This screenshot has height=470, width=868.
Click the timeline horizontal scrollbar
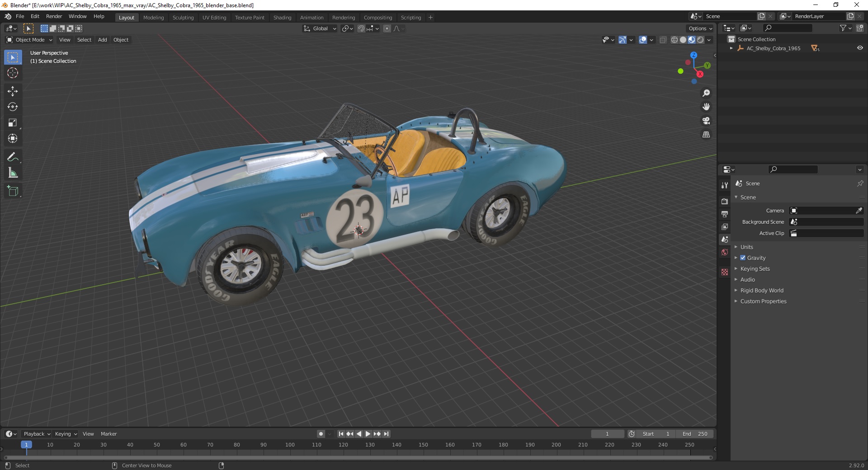click(358, 457)
